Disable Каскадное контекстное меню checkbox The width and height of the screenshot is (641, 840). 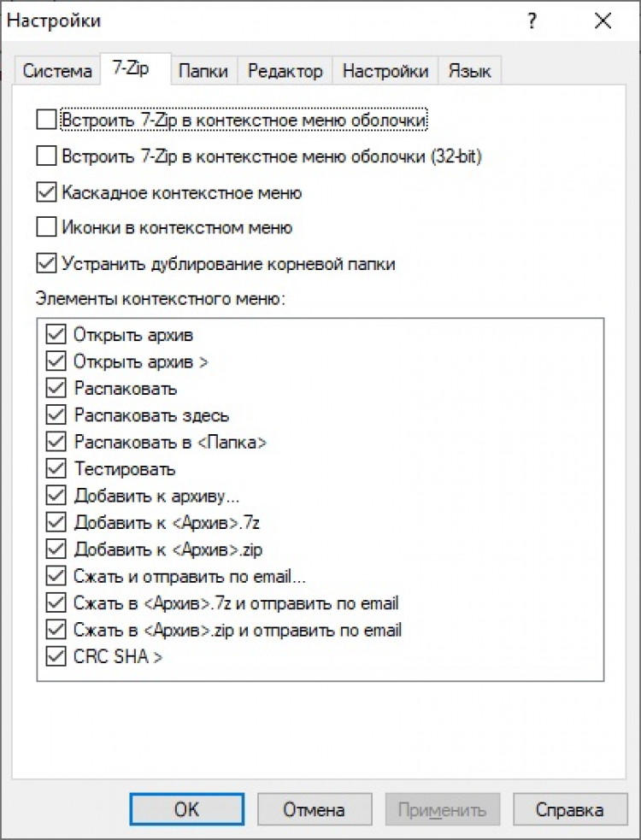pyautogui.click(x=46, y=192)
